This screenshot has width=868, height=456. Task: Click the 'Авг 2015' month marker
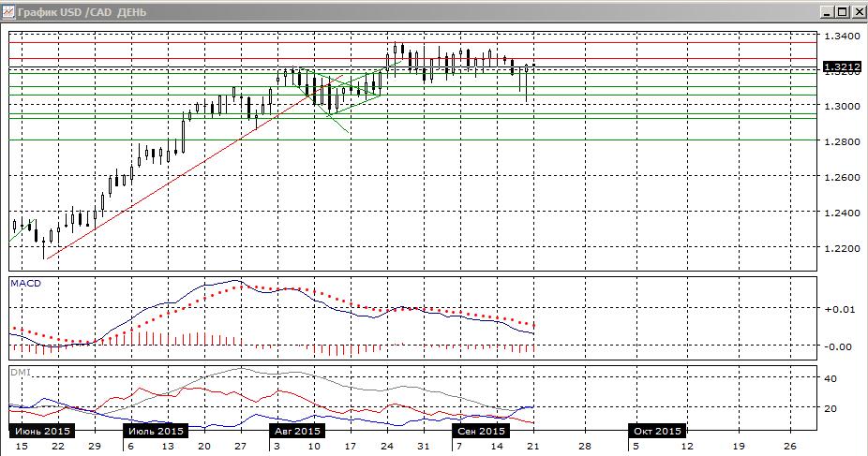pos(298,431)
